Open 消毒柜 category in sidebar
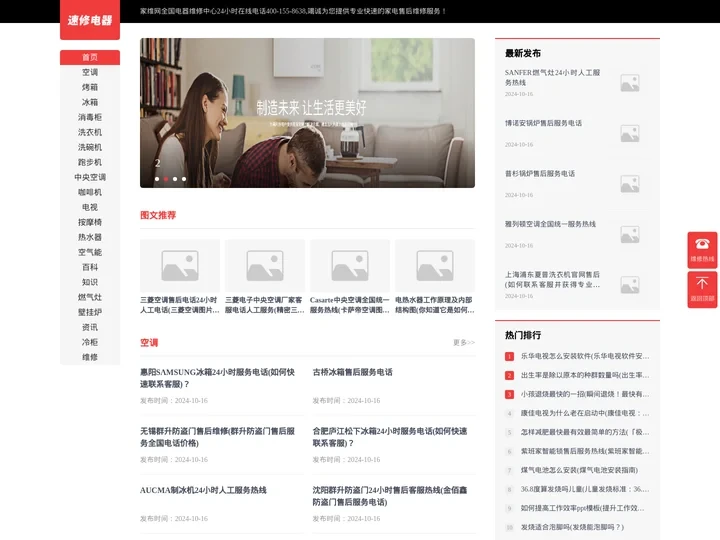The width and height of the screenshot is (720, 540). click(x=90, y=117)
